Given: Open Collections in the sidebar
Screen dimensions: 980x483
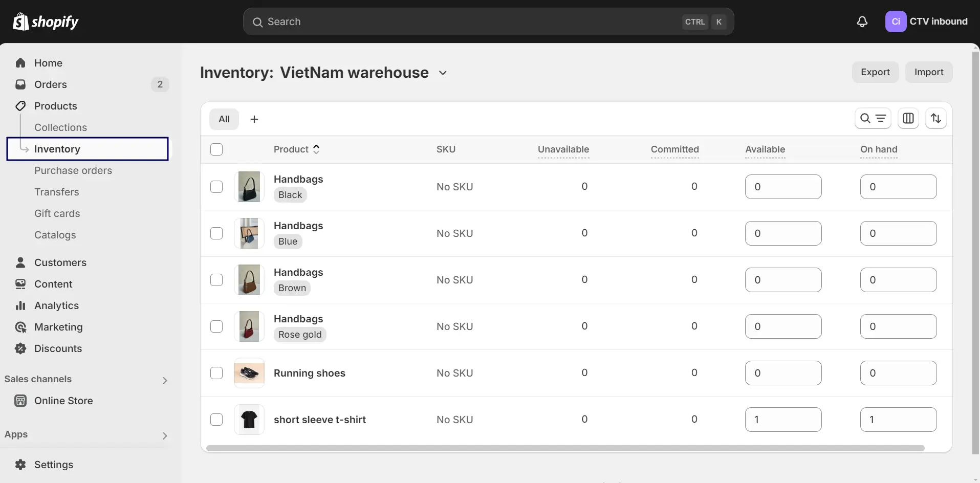Looking at the screenshot, I should [x=60, y=127].
